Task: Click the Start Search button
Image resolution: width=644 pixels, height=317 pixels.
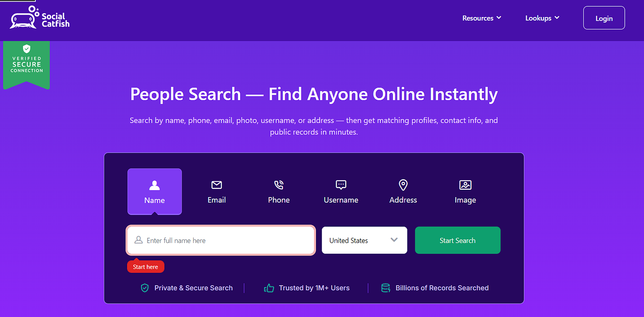Action: (458, 240)
